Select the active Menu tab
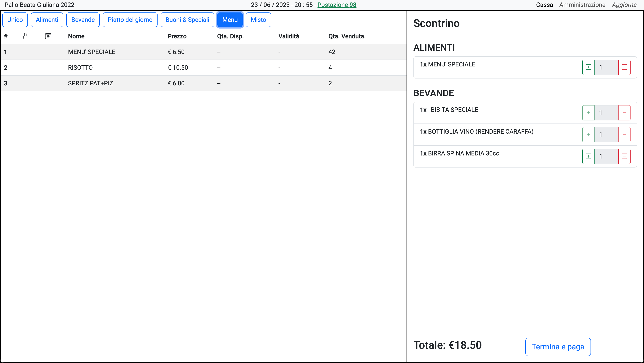This screenshot has height=363, width=644. (230, 20)
